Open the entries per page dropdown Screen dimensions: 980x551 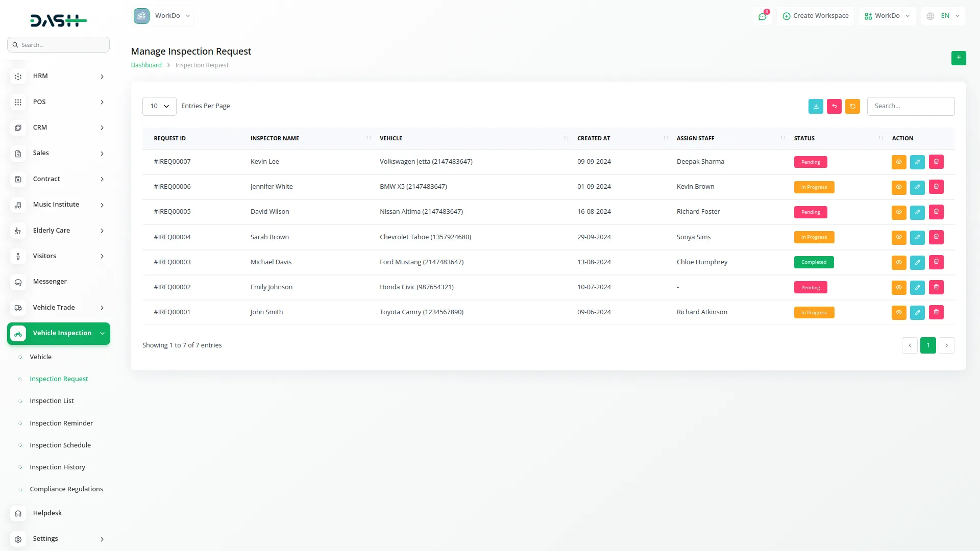(x=159, y=106)
